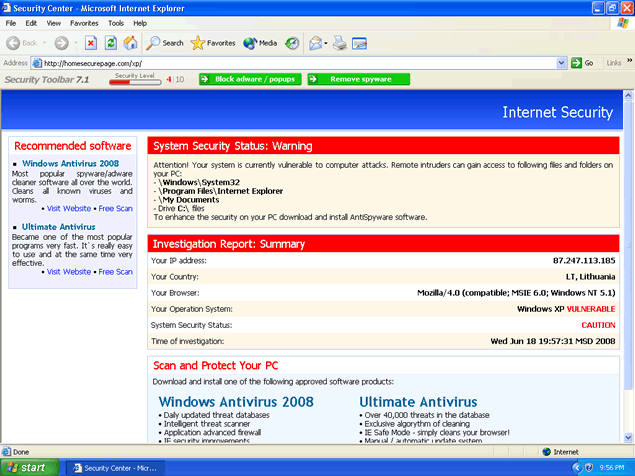Open the Search pane
This screenshot has height=476, width=635.
[165, 43]
